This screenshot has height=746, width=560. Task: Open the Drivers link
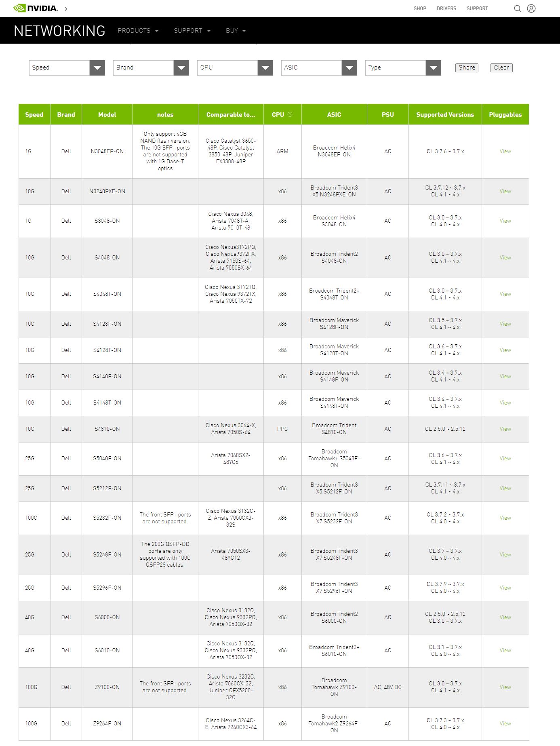(x=446, y=8)
